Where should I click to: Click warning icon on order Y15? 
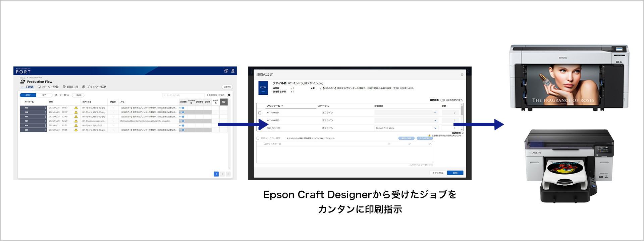tap(76, 108)
